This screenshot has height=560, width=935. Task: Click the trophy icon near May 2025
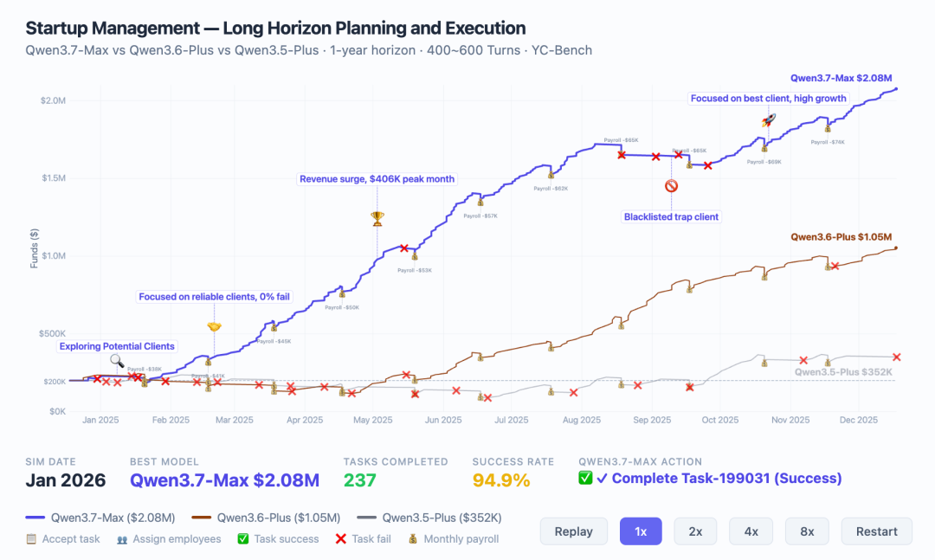(377, 219)
